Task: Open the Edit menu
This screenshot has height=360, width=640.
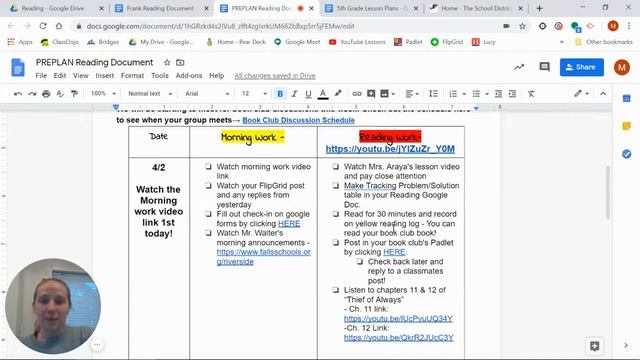Action: click(60, 76)
